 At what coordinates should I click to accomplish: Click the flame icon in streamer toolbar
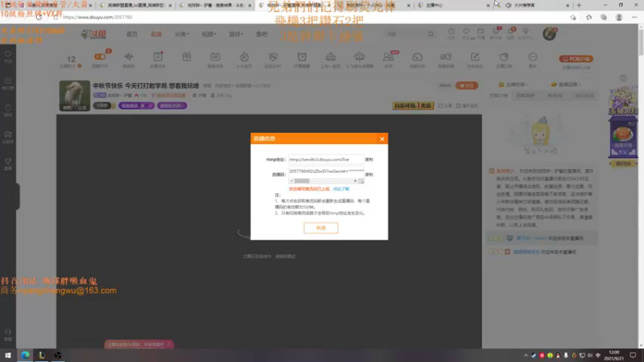244,57
